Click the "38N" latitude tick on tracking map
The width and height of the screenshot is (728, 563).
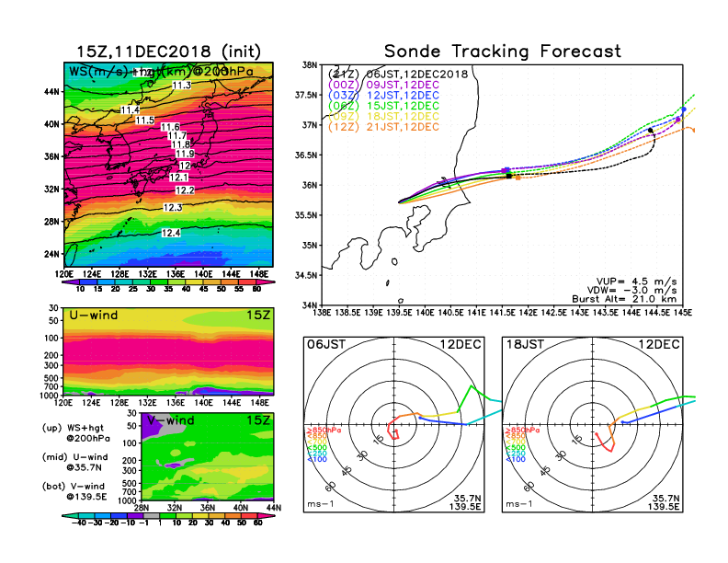(310, 65)
